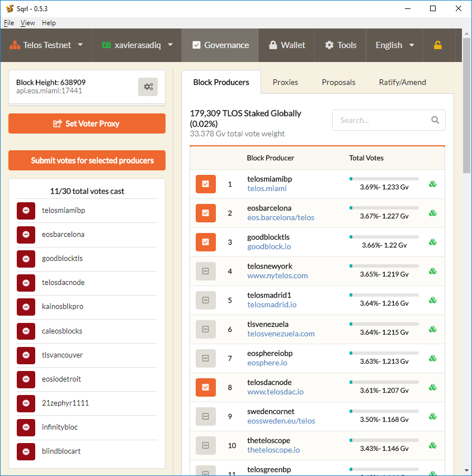472x476 pixels.
Task: Switch to the Proposals tab
Action: click(338, 82)
